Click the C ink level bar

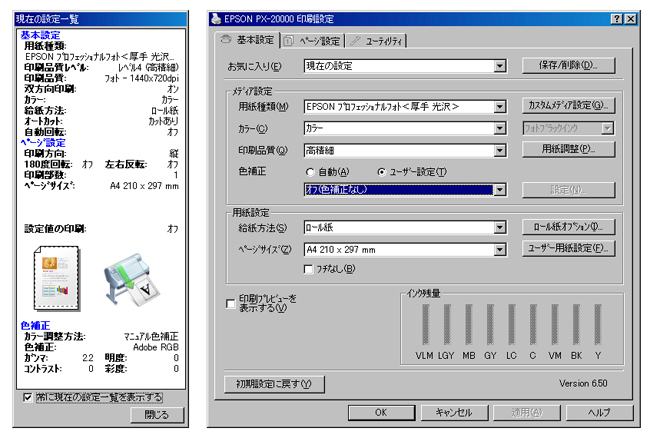[x=533, y=324]
